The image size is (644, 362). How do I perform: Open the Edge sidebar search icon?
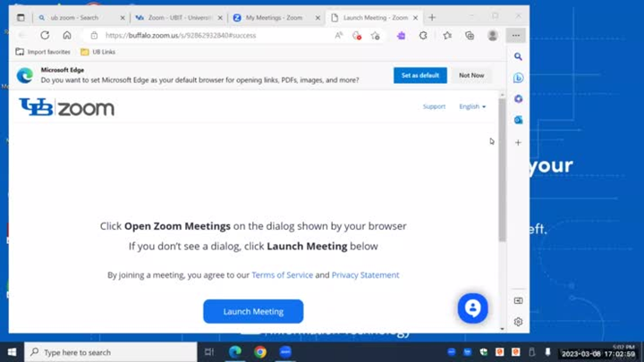coord(518,57)
